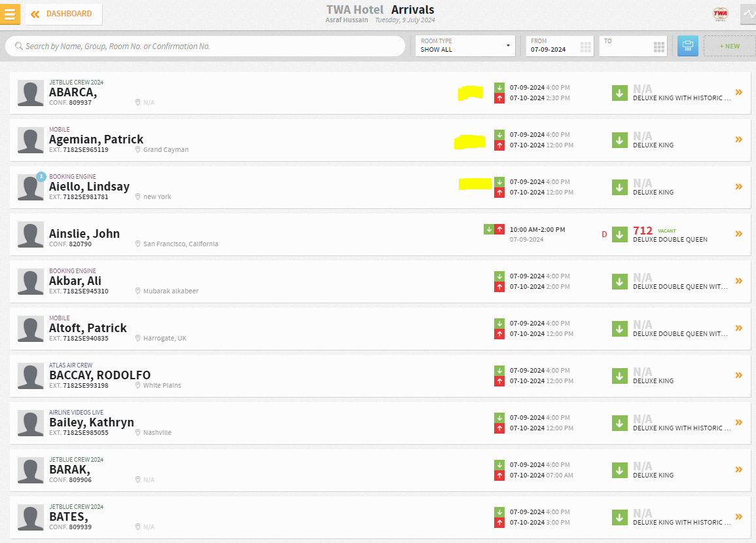Click ABARCA arrival arrow icon
This screenshot has width=756, height=543.
pyautogui.click(x=499, y=87)
